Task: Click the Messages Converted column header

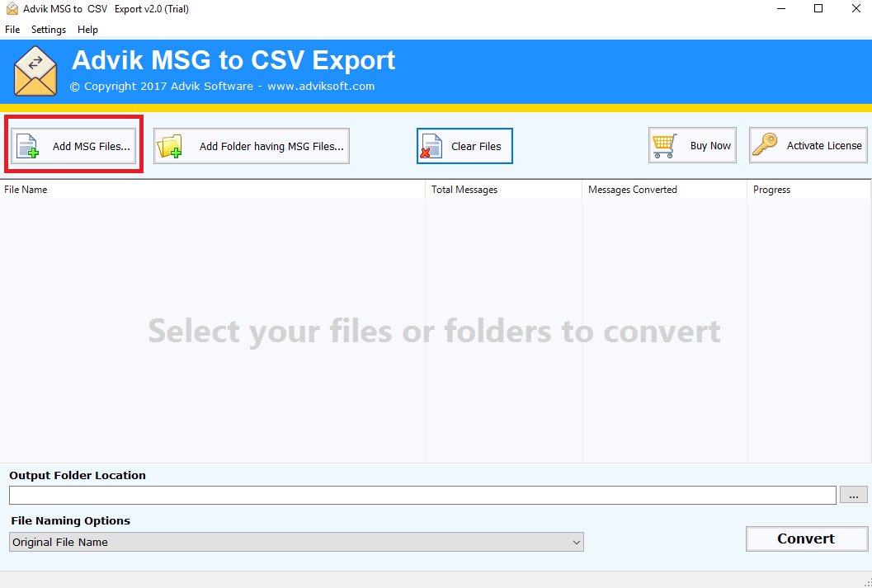Action: 665,190
